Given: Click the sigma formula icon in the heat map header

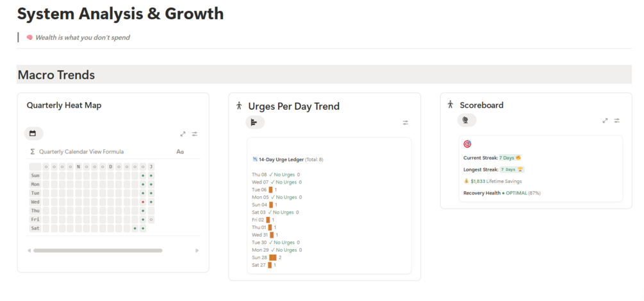Looking at the screenshot, I should [x=32, y=151].
